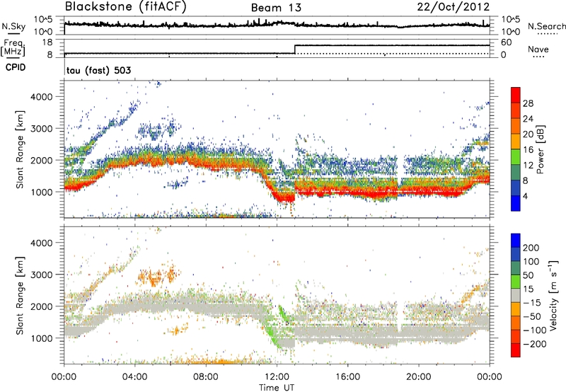Click the 'Blackstone (fitACF)' title text
The height and width of the screenshot is (392, 566).
pos(126,7)
